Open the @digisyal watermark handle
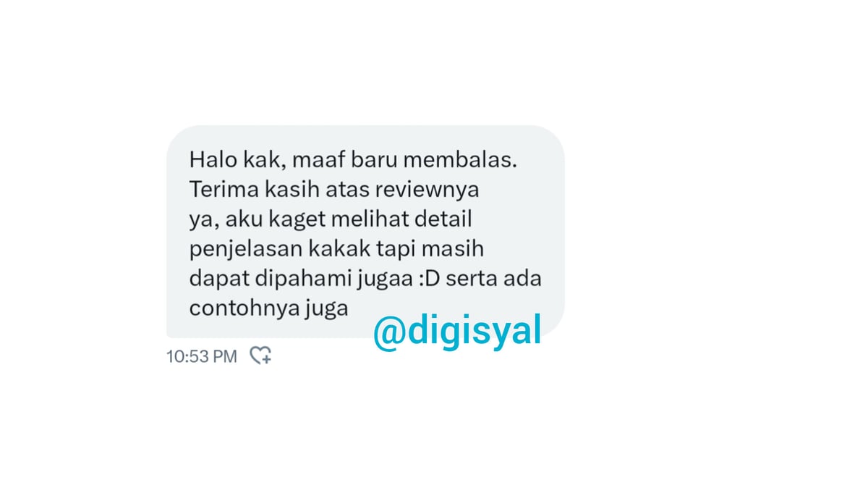868x488 pixels. [457, 332]
